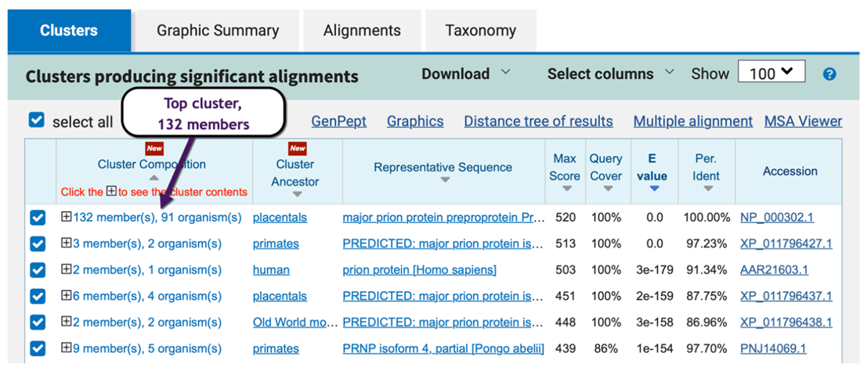Sort by Max Score column arrow
Screen dimensions: 868x371
coord(566,189)
